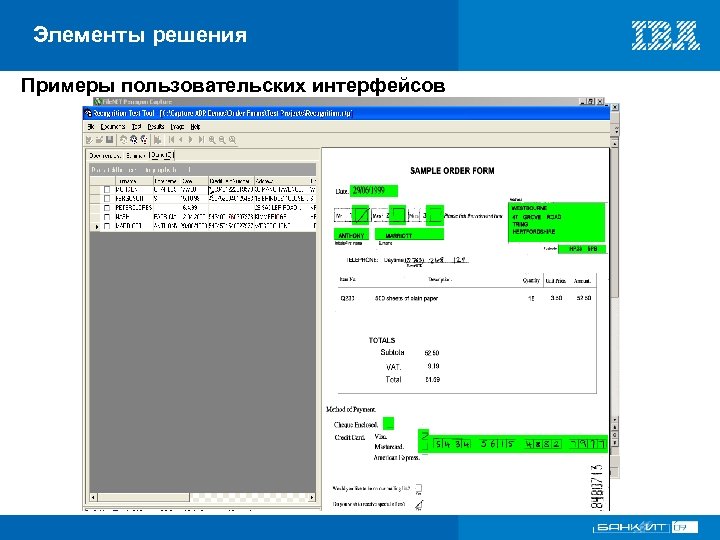The height and width of the screenshot is (540, 720).
Task: Click the horizontal scrollbar thumb under the data grid
Action: click(144, 497)
